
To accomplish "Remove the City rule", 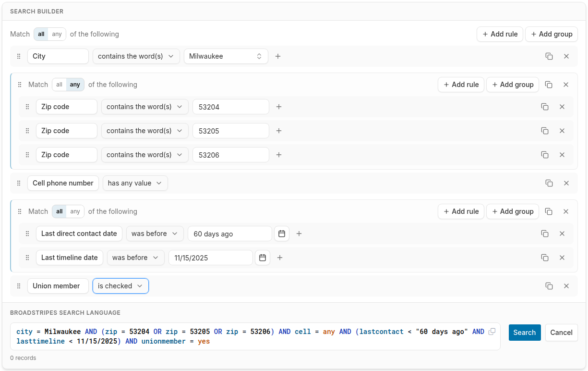I will coord(566,56).
